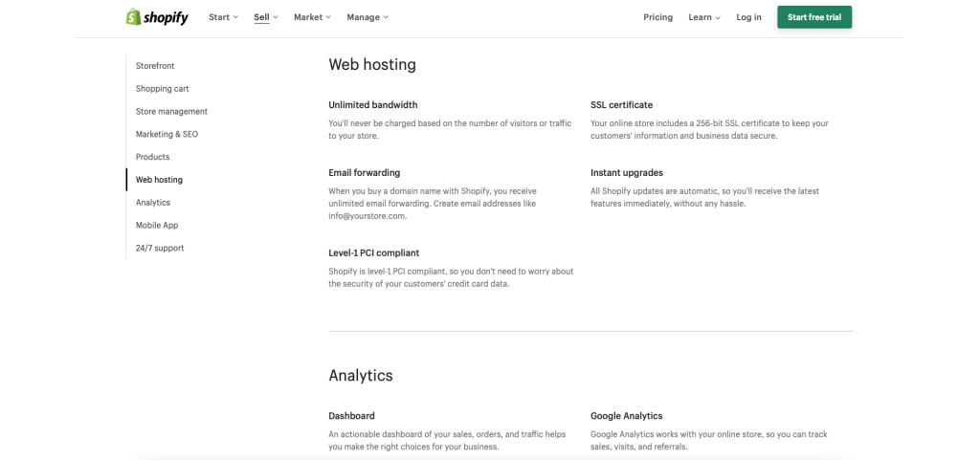Screen dimensions: 980x460
Task: Select Storefront in the sidebar
Action: coord(155,66)
